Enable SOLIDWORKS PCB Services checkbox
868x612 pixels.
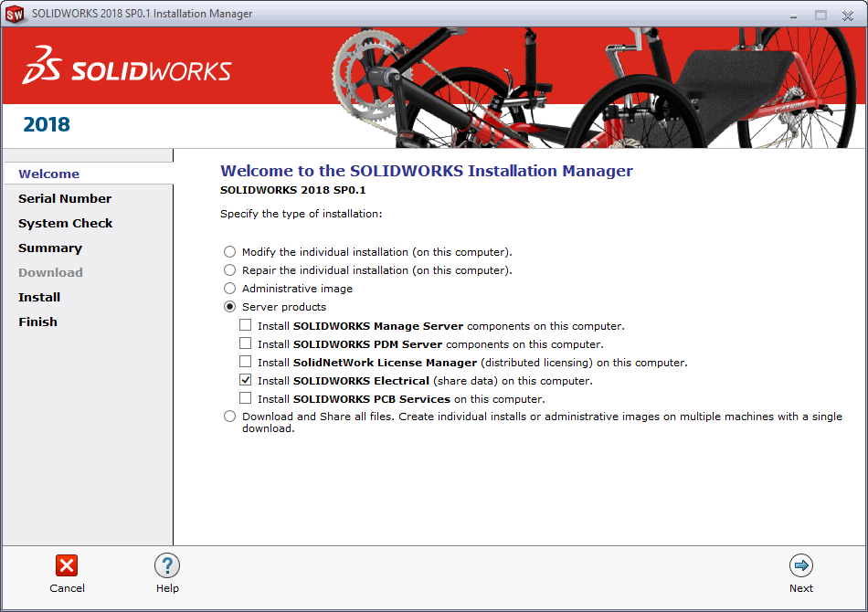245,398
